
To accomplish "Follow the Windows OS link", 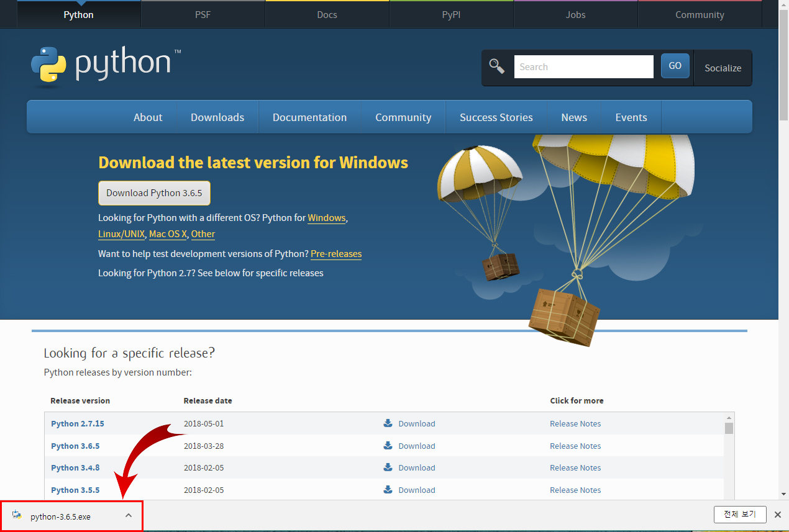I will tap(327, 218).
